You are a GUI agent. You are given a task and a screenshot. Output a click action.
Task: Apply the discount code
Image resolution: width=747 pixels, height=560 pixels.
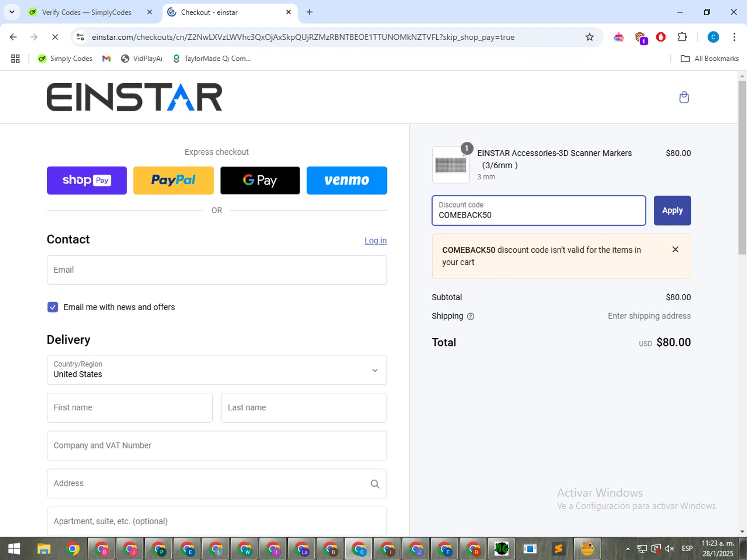672,211
